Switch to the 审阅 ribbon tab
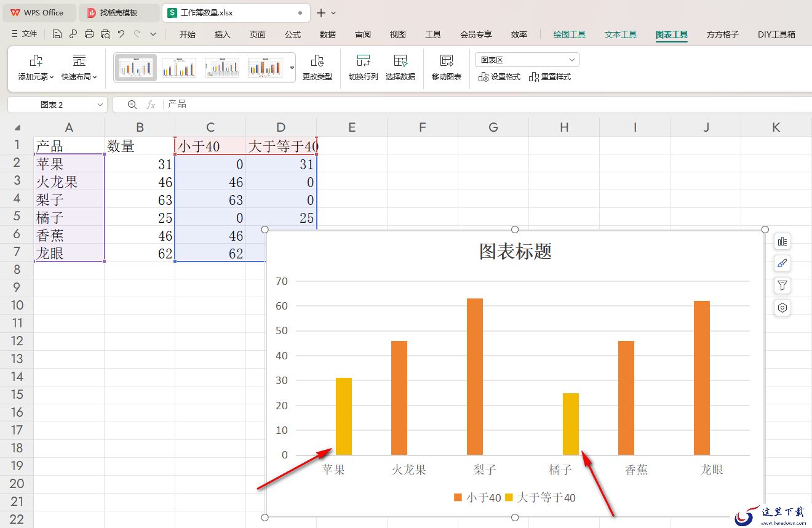 (x=363, y=34)
